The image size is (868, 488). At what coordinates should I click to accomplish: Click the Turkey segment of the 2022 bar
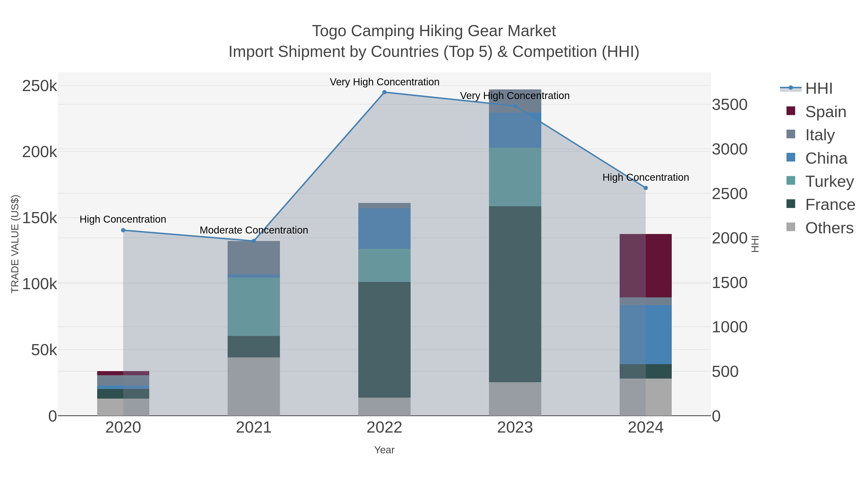coord(385,266)
